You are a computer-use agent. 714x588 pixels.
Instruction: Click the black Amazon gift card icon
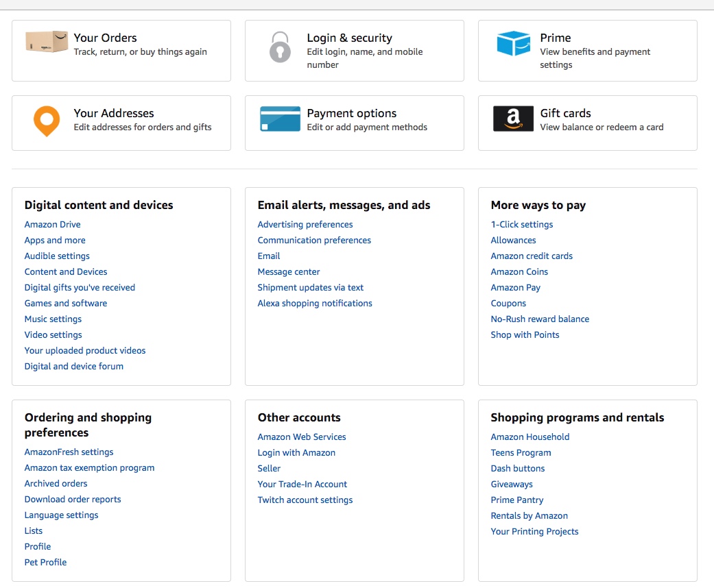513,119
